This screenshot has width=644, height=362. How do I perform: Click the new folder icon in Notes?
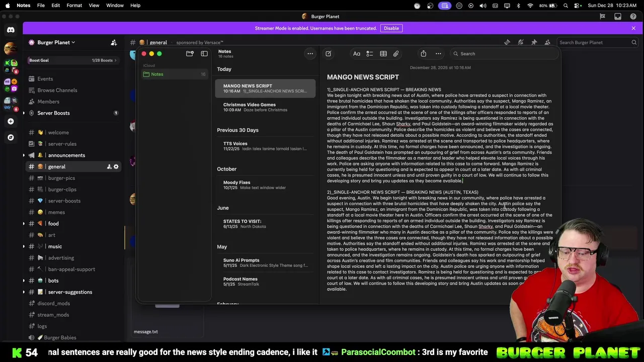click(190, 54)
